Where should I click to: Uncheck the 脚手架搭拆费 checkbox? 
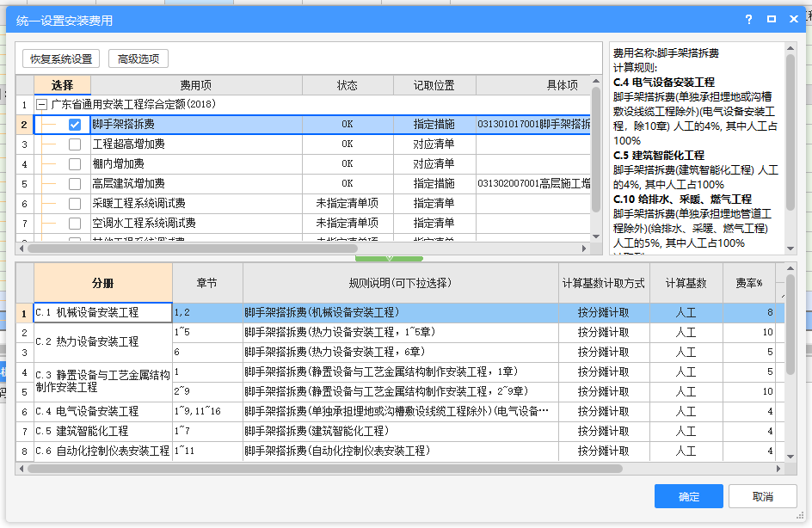click(75, 124)
